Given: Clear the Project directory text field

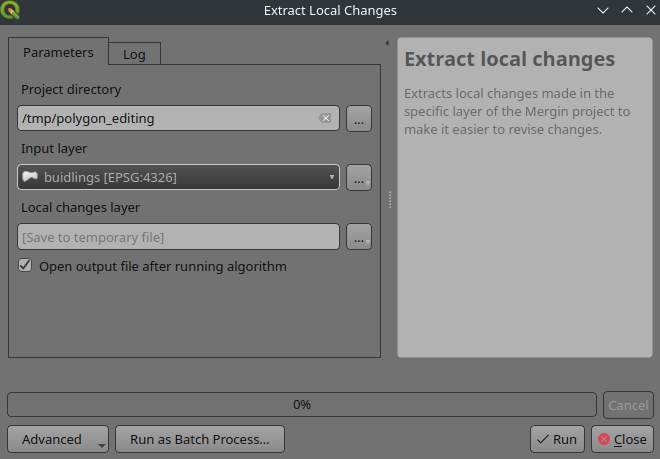Looking at the screenshot, I should point(325,118).
